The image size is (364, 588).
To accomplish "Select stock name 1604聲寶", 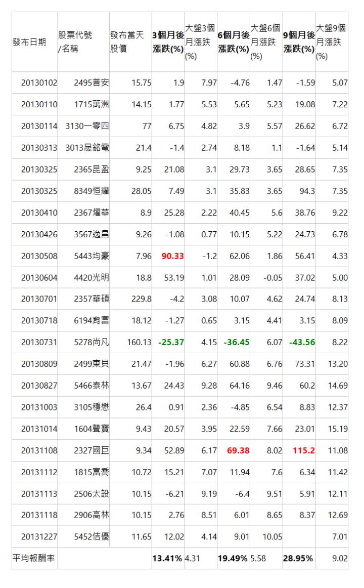I will tap(92, 429).
